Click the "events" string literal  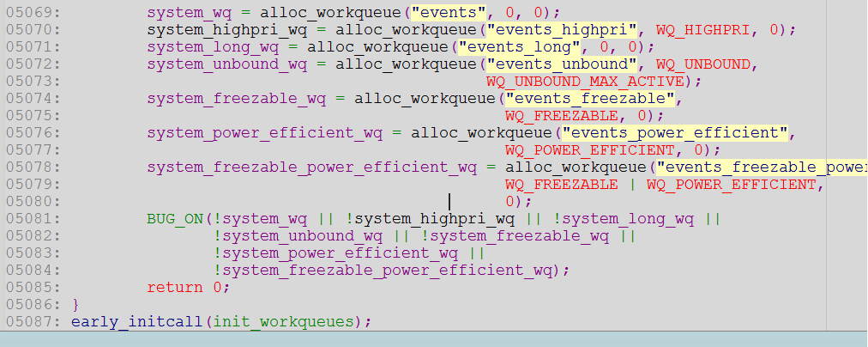click(448, 12)
